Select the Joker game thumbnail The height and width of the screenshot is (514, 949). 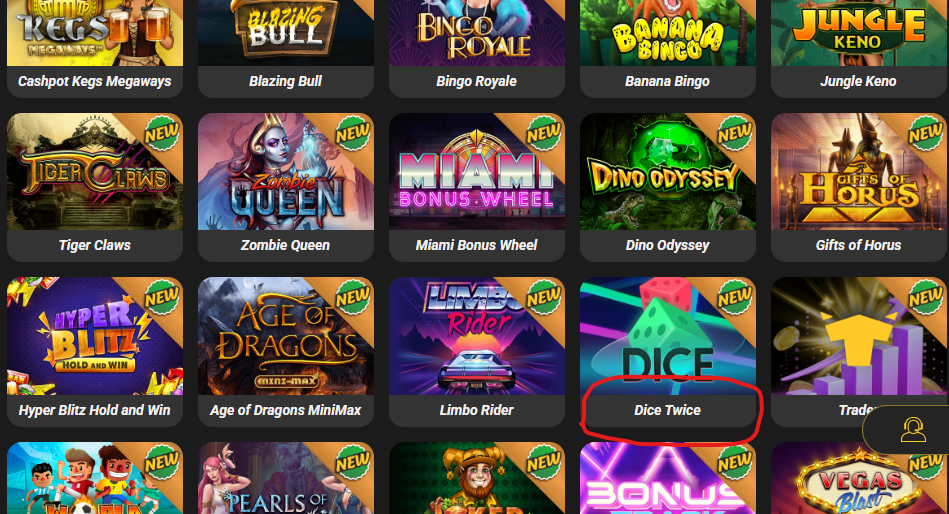click(477, 478)
